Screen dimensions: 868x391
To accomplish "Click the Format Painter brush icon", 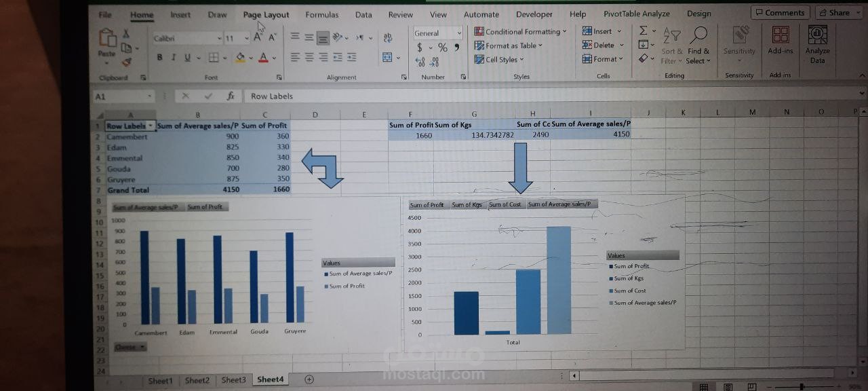I will [126, 61].
